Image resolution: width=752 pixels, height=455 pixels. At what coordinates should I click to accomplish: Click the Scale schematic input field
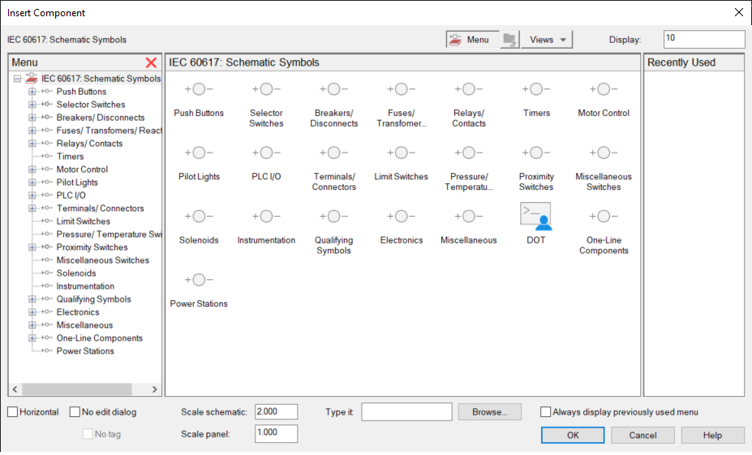(x=275, y=412)
